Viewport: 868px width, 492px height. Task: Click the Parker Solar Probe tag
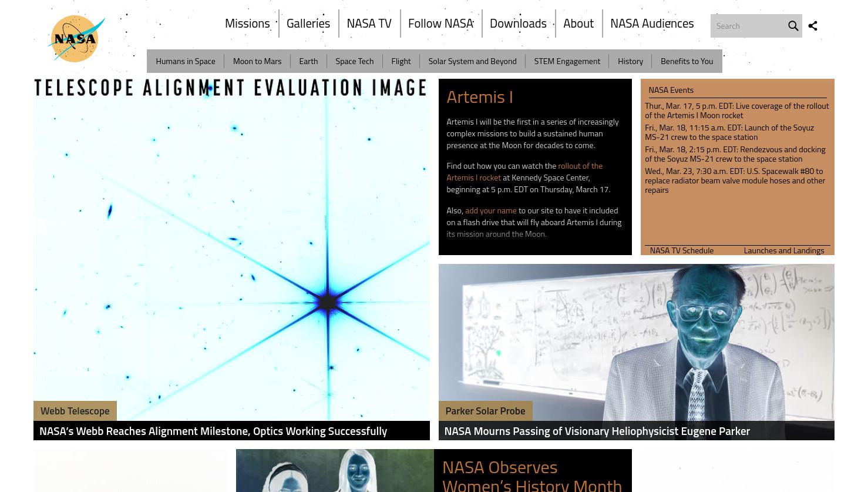pyautogui.click(x=485, y=411)
